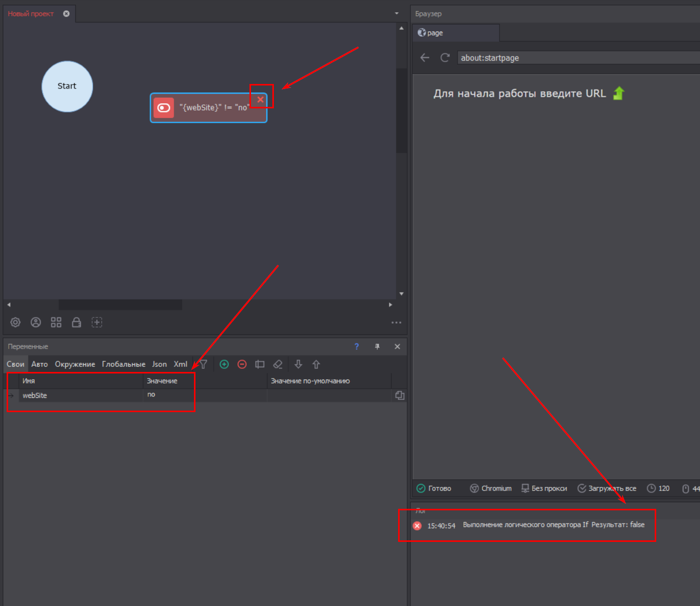The image size is (700, 606).
Task: Add a new variable with green plus
Action: click(x=224, y=364)
